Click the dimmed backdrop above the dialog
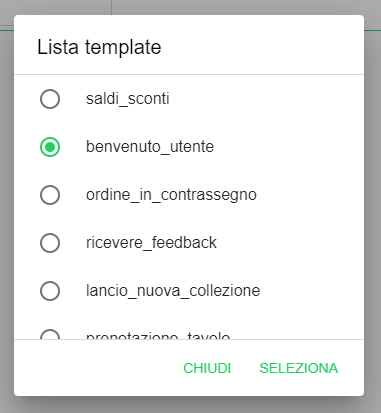Screen dimensions: 381x413 click(x=233, y=7)
